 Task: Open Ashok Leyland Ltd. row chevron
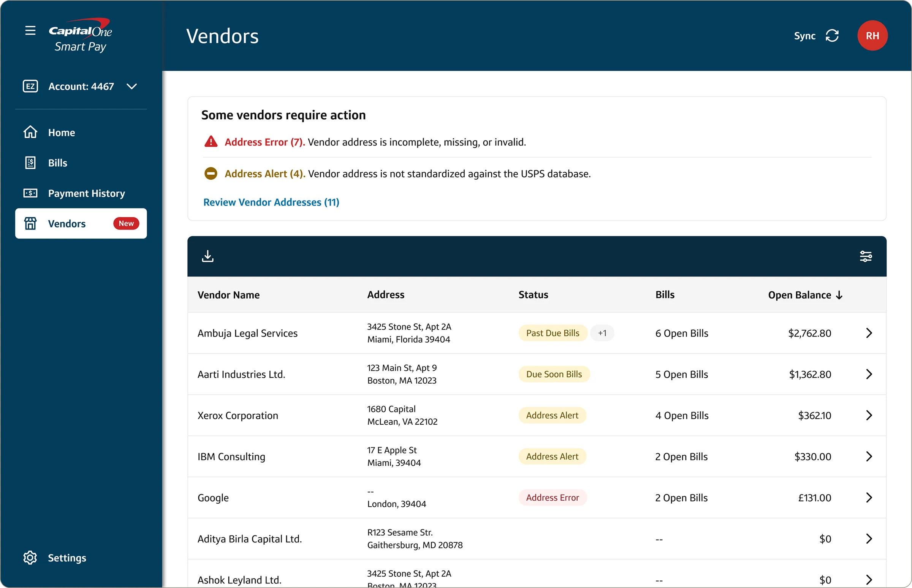click(x=869, y=580)
